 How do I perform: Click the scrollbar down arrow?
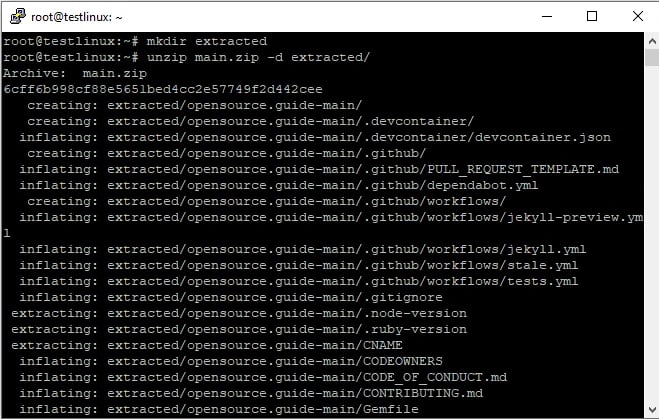click(x=650, y=409)
